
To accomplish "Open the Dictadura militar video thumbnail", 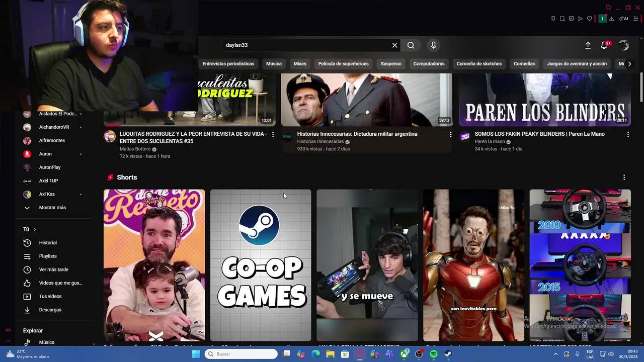I will (x=366, y=100).
